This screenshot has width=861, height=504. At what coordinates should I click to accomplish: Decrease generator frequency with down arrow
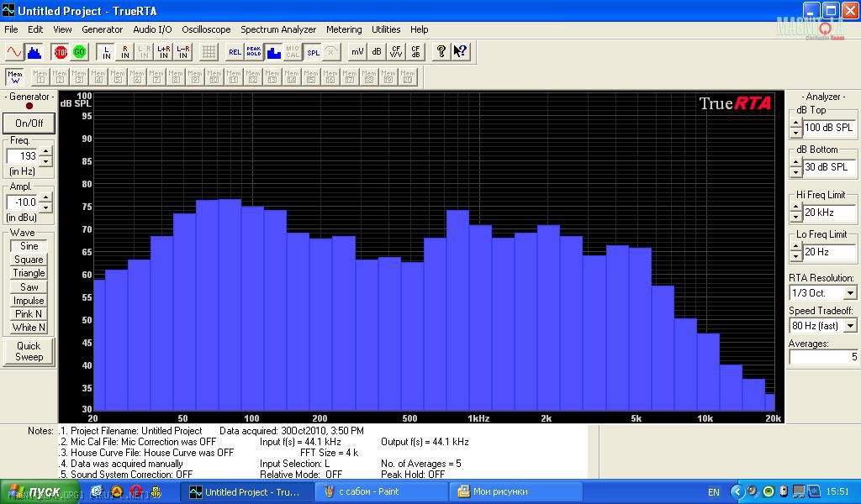click(46, 161)
